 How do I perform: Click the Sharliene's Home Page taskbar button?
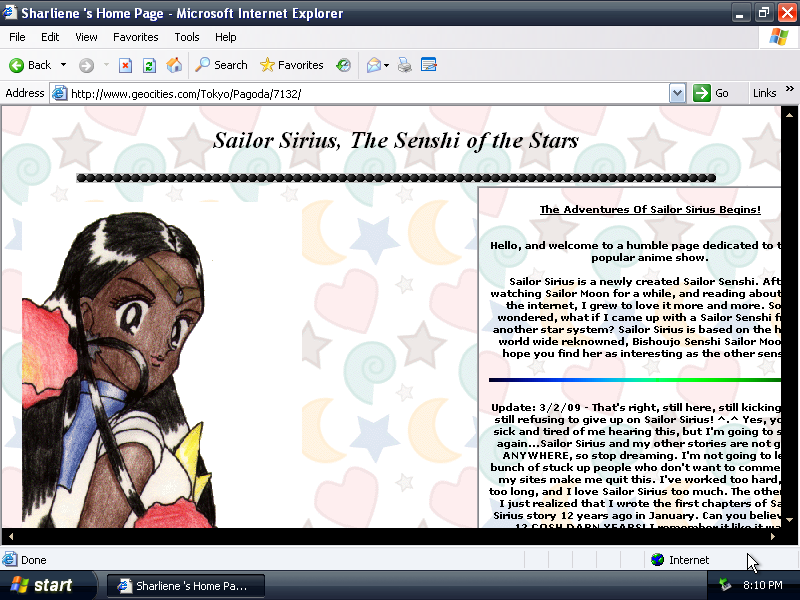(x=186, y=586)
